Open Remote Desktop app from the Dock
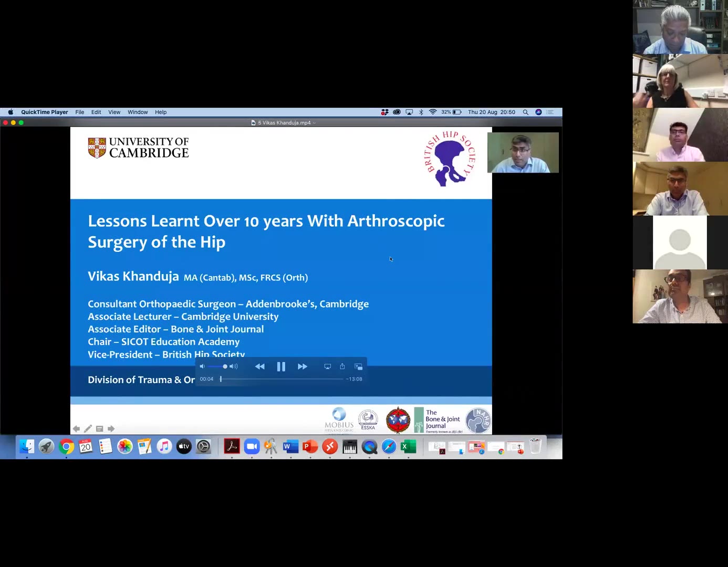Image resolution: width=728 pixels, height=567 pixels. pyautogui.click(x=330, y=446)
